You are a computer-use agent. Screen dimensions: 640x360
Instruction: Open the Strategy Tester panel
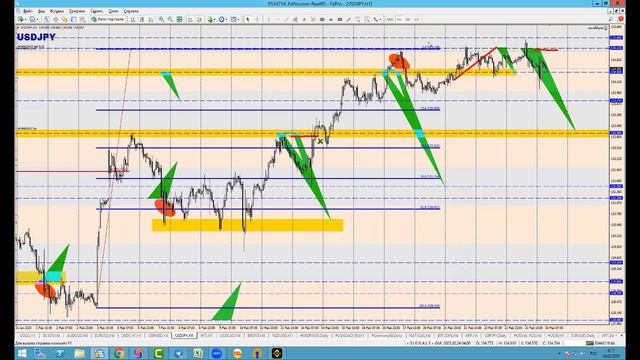[x=82, y=19]
